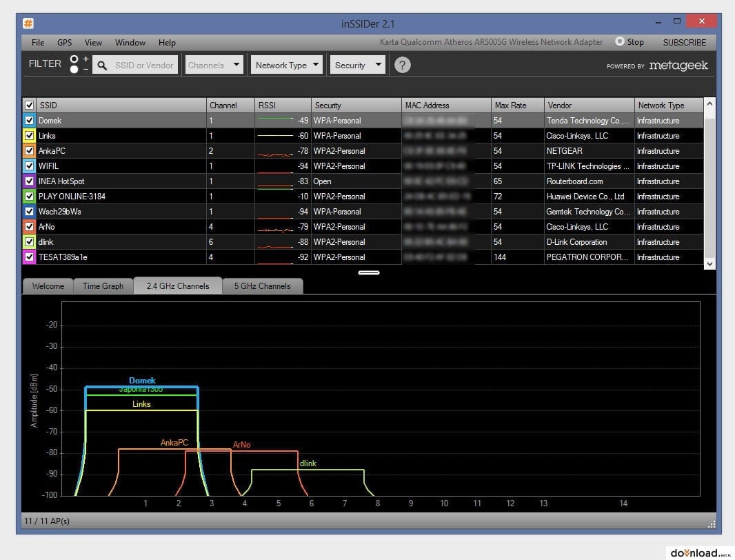Click the NETGEAR vendor cell
Viewport: 735px width, 560px height.
pyautogui.click(x=589, y=150)
